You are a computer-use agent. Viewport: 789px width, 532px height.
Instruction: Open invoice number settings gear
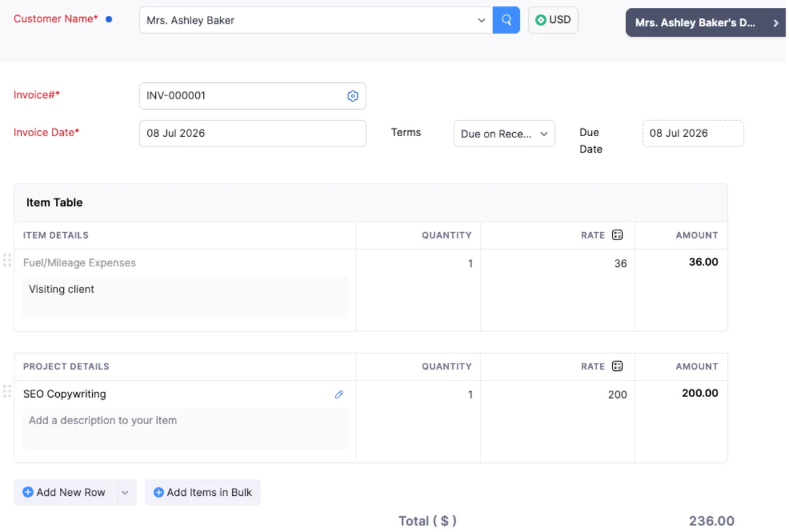coord(353,96)
